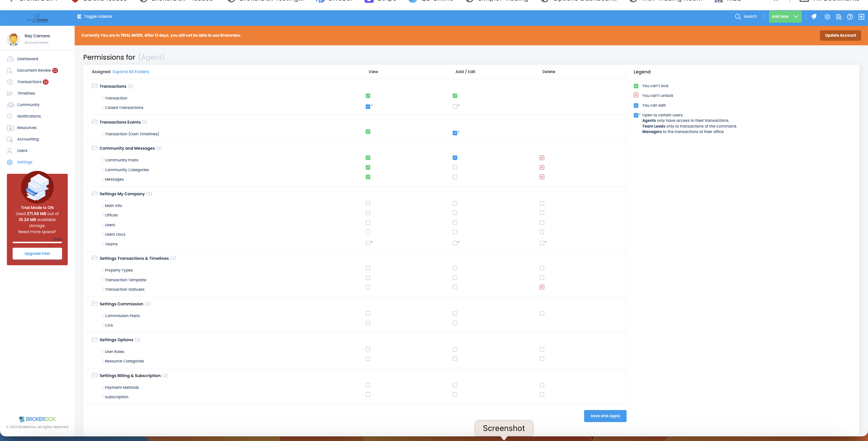The image size is (868, 441).
Task: Click the Accounting sidebar icon
Action: click(x=10, y=139)
